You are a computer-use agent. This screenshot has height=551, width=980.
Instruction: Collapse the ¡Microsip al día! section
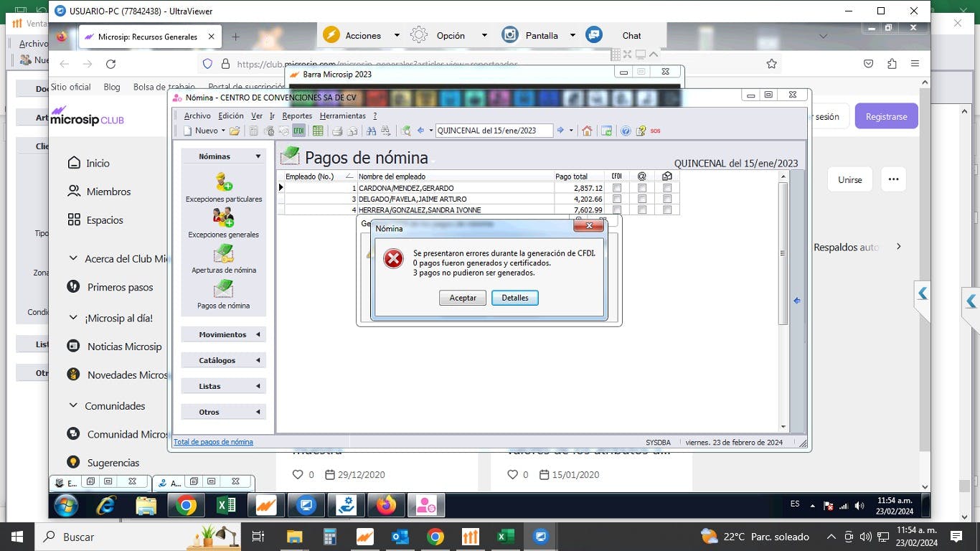click(73, 318)
